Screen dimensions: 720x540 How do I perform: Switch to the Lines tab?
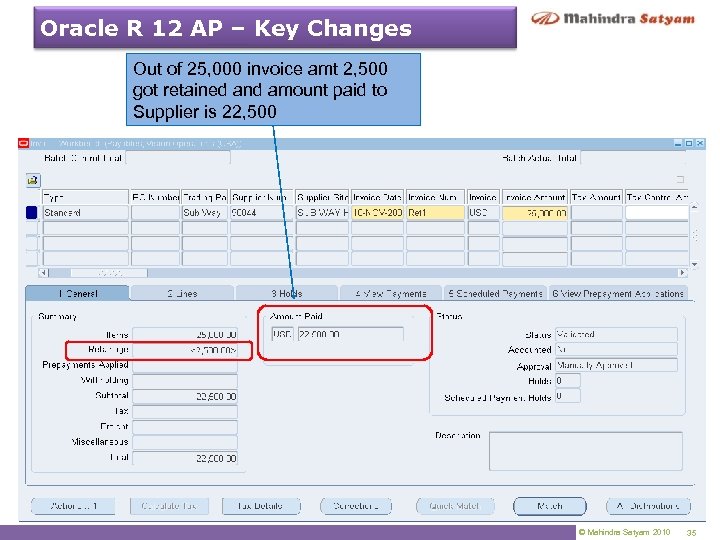182,293
